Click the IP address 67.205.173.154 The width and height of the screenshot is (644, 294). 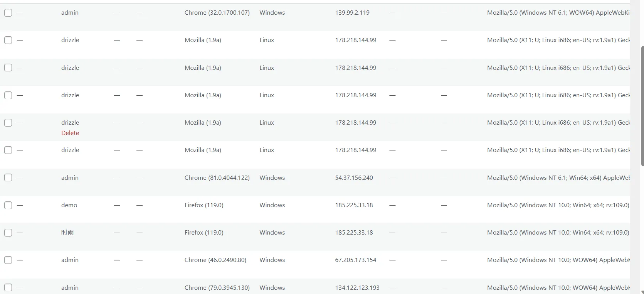point(356,260)
